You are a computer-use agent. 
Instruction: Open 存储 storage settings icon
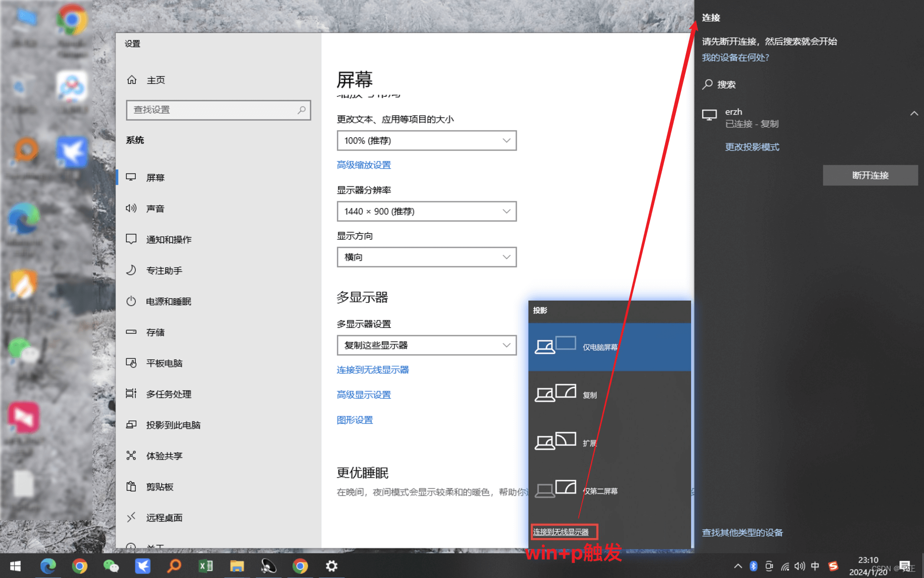131,332
